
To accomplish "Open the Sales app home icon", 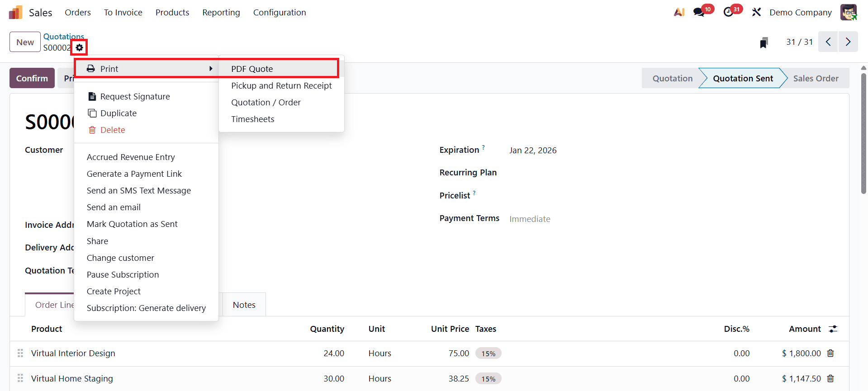I will click(16, 12).
